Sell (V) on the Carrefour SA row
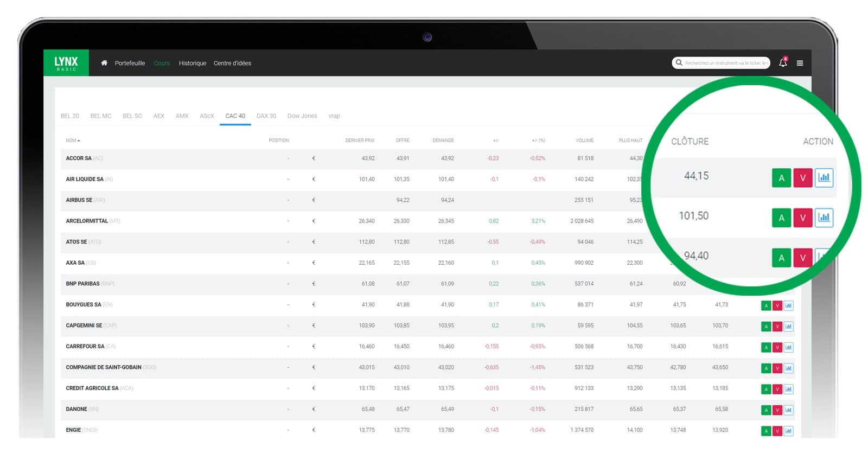Viewport: 868px width, 453px height. point(777,347)
